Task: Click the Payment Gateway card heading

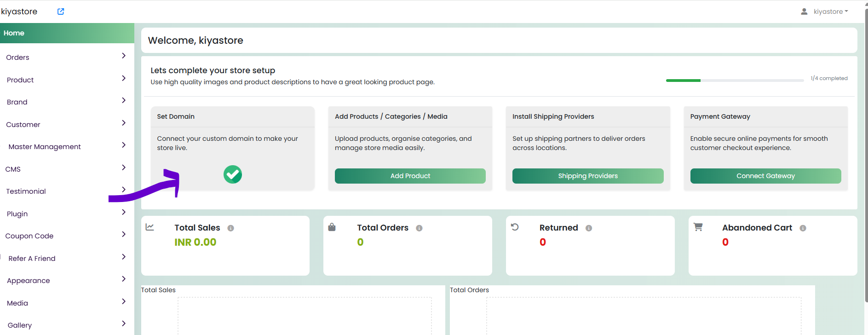Action: (x=720, y=116)
